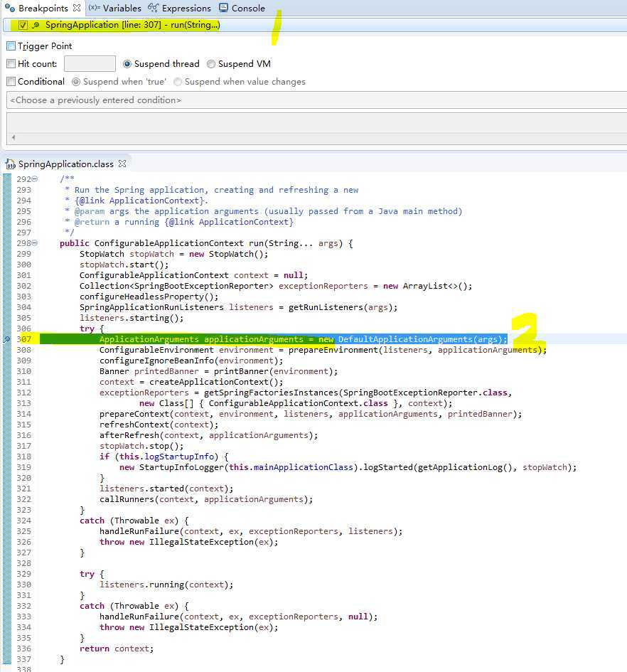Click the Console tab monitor icon

pyautogui.click(x=223, y=8)
